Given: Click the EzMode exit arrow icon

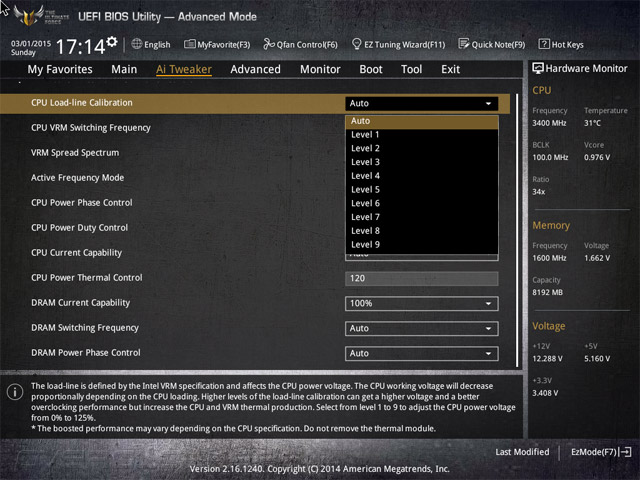Looking at the screenshot, I should point(626,452).
